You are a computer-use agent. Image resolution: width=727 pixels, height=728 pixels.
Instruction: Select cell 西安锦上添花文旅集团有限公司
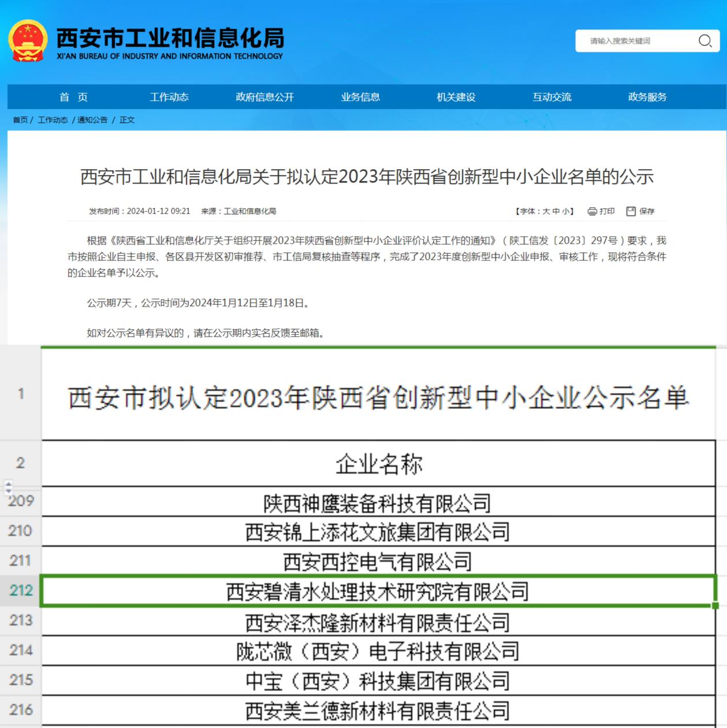[379, 531]
